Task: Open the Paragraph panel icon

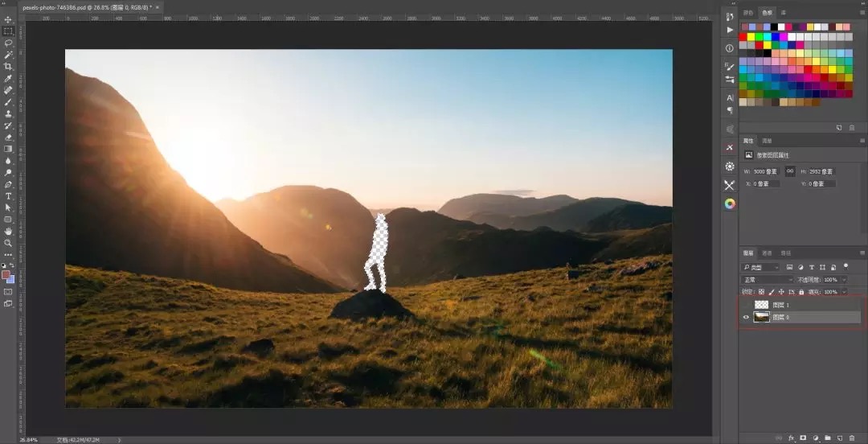Action: (730, 110)
